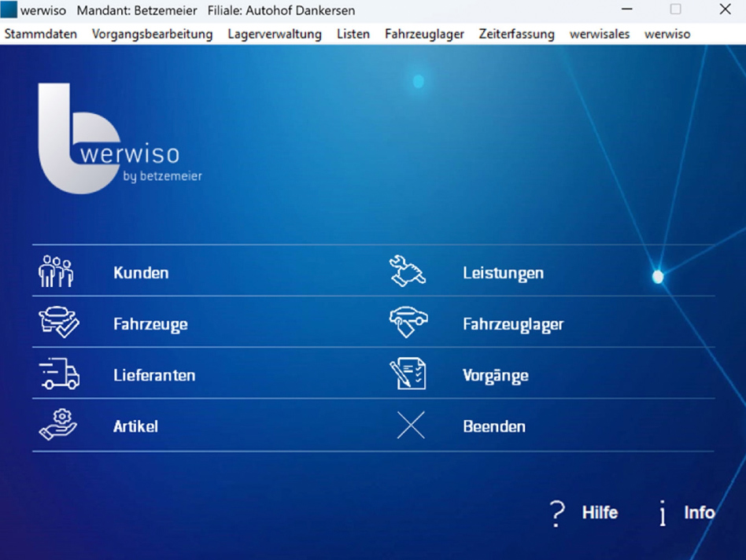Open the Lagerverwaltung menu
746x560 pixels.
click(275, 35)
